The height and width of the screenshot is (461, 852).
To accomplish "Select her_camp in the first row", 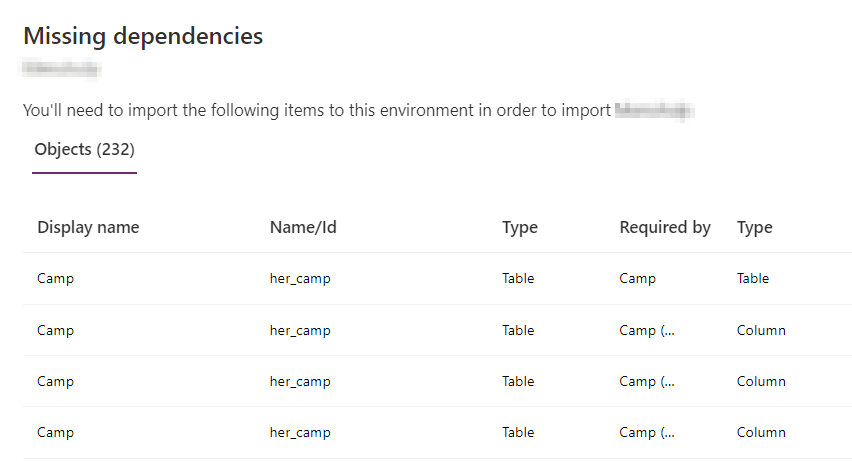I will click(x=300, y=279).
